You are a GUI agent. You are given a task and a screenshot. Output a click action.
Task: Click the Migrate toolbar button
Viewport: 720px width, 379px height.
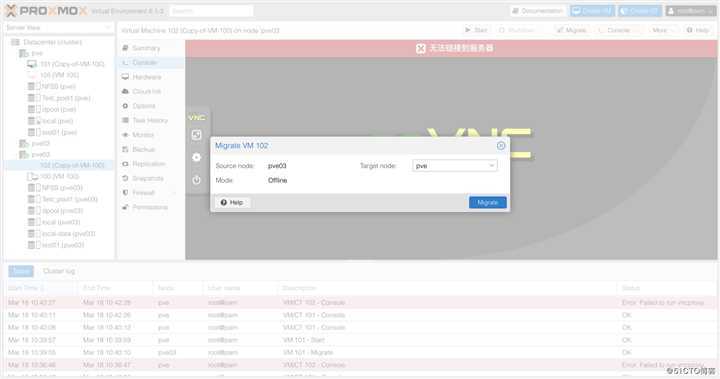tap(572, 30)
